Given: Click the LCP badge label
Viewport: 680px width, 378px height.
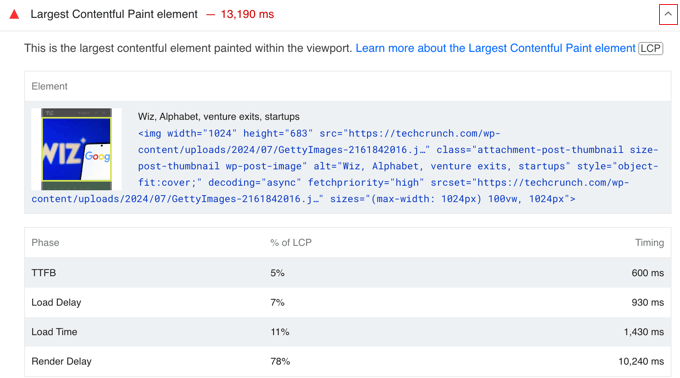Looking at the screenshot, I should coord(651,48).
